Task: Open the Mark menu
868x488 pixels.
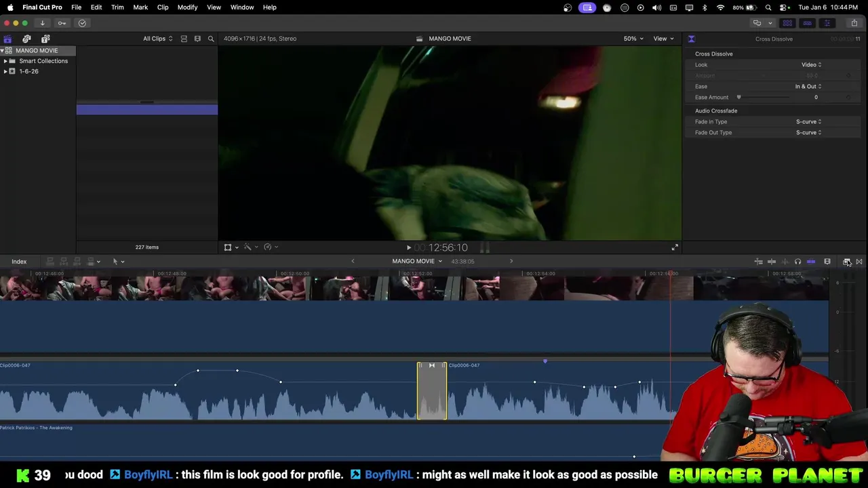Action: click(140, 7)
